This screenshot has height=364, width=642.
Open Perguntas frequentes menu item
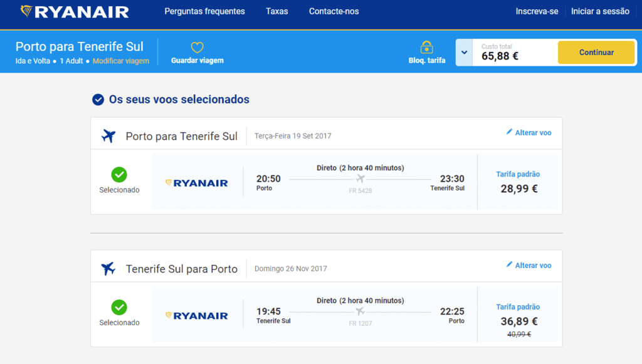[205, 11]
